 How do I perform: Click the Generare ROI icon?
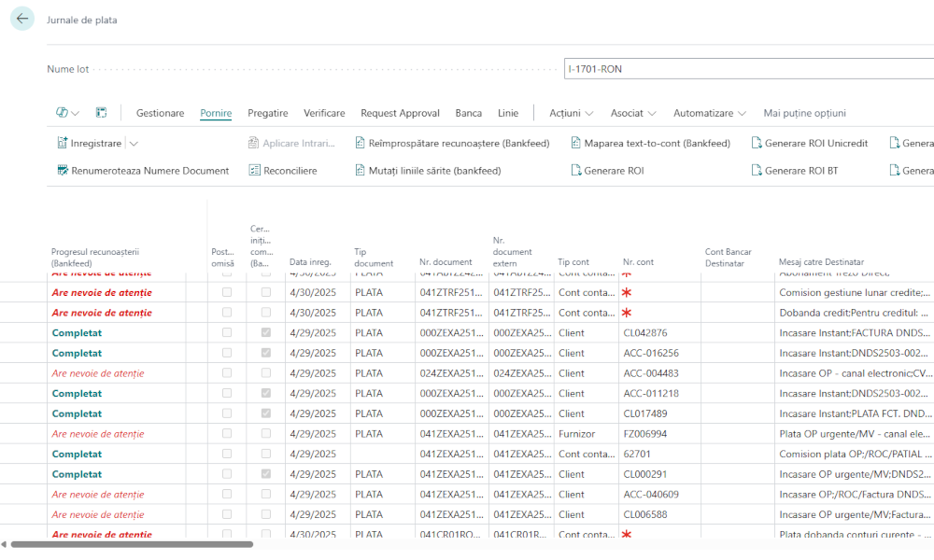point(575,170)
